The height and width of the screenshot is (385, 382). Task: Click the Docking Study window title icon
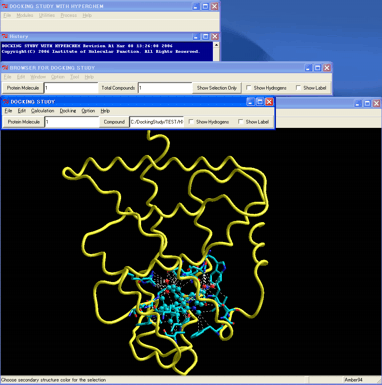point(6,102)
